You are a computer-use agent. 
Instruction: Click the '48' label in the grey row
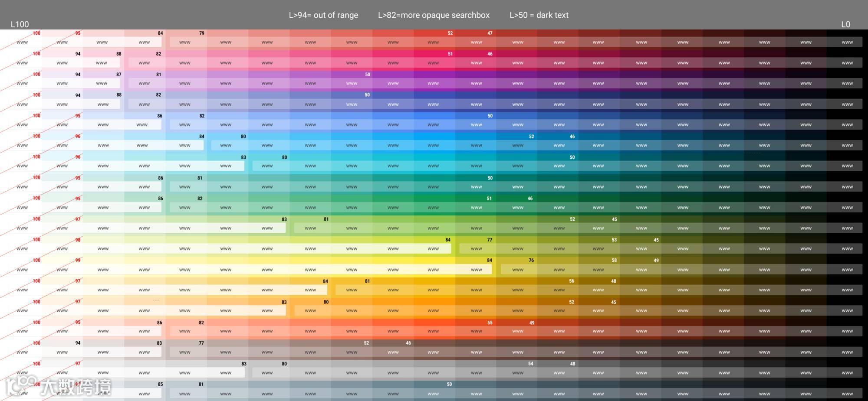click(x=573, y=364)
